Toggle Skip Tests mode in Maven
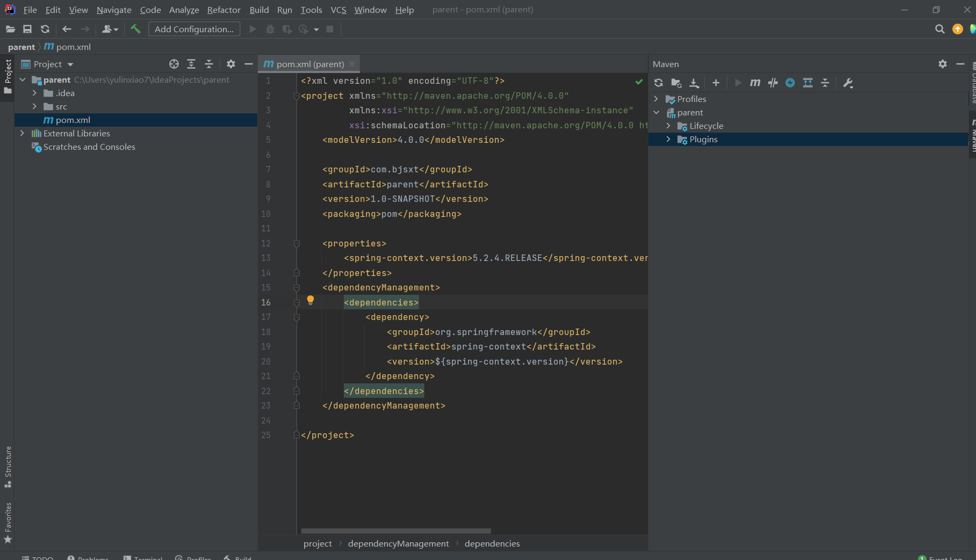 coord(790,83)
